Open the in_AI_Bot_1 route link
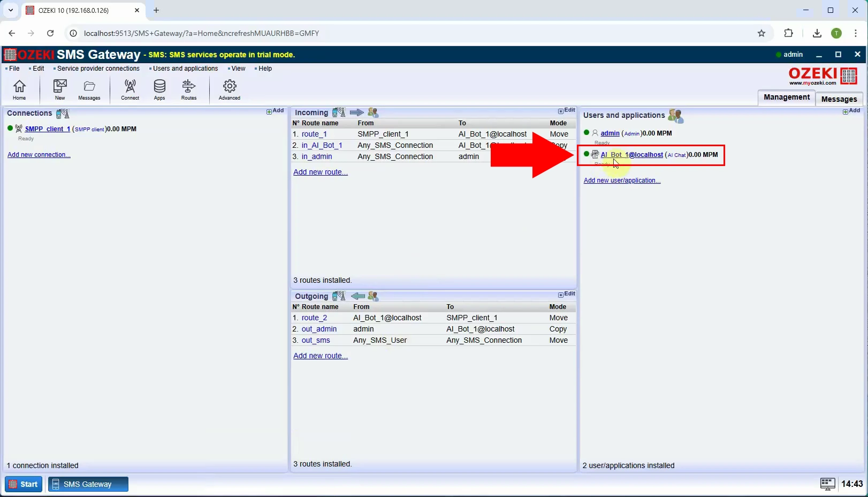This screenshot has height=497, width=868. point(322,145)
